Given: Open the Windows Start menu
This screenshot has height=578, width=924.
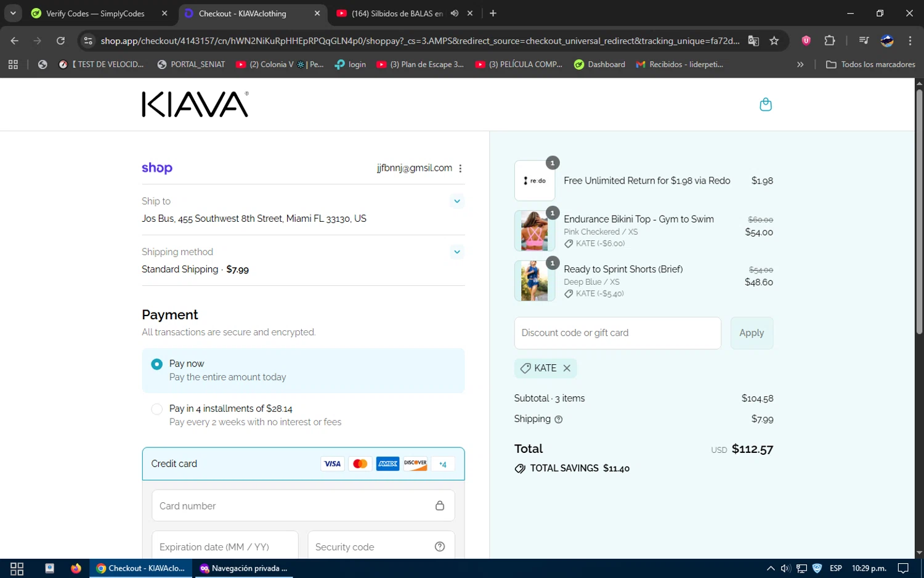Looking at the screenshot, I should pyautogui.click(x=17, y=569).
